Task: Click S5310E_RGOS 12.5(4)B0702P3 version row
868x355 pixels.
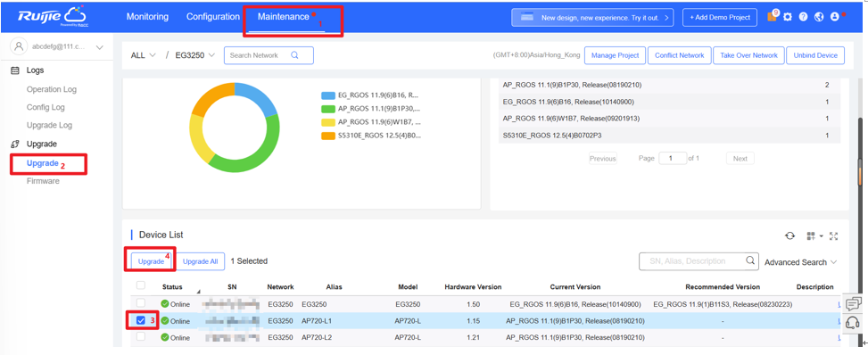Action: pyautogui.click(x=669, y=136)
